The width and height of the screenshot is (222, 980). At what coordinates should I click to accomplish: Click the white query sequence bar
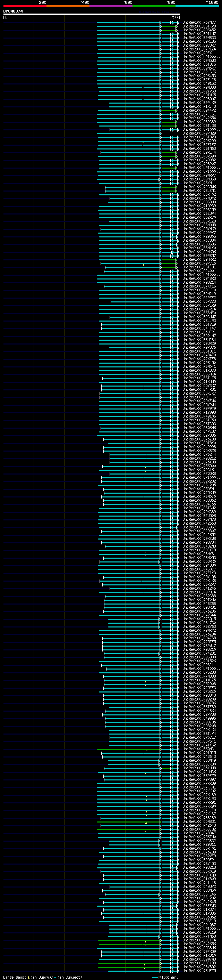[92, 15]
